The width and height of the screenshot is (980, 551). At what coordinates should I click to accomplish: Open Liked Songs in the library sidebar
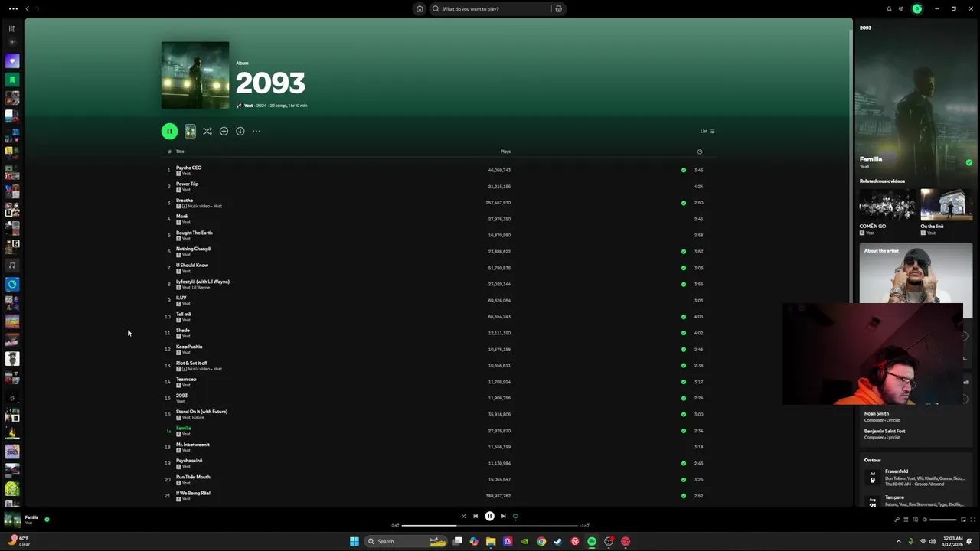coord(12,60)
